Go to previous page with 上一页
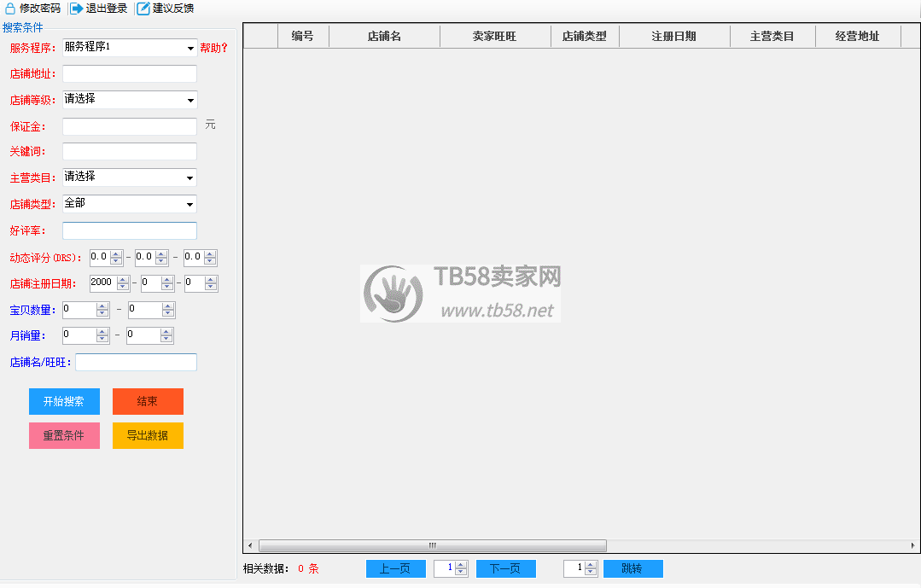The image size is (921, 588). (395, 568)
